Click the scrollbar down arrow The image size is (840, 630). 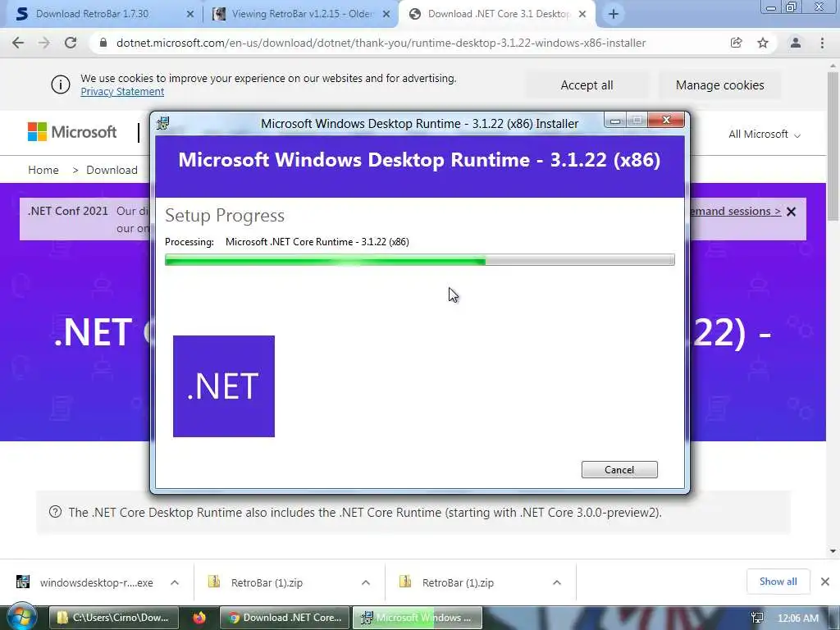(x=833, y=550)
